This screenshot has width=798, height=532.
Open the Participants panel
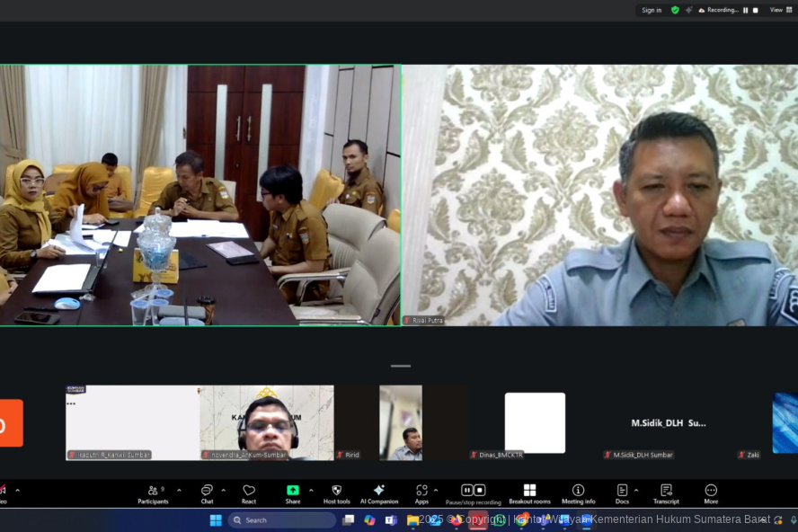(153, 493)
